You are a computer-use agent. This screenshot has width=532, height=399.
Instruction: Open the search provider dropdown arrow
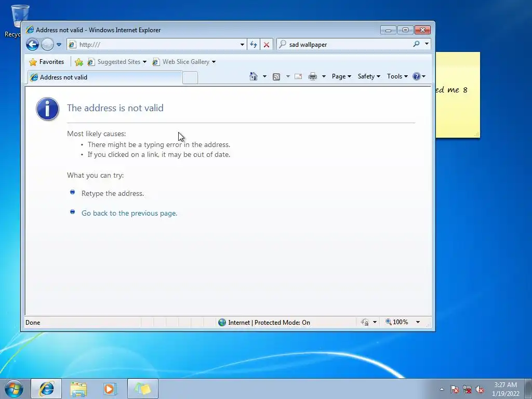click(x=427, y=44)
